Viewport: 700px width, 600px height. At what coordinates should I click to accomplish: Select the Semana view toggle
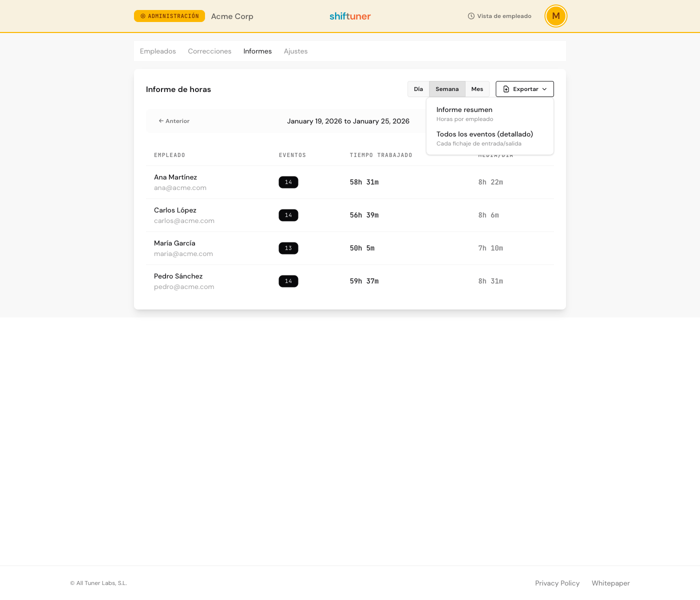[447, 89]
